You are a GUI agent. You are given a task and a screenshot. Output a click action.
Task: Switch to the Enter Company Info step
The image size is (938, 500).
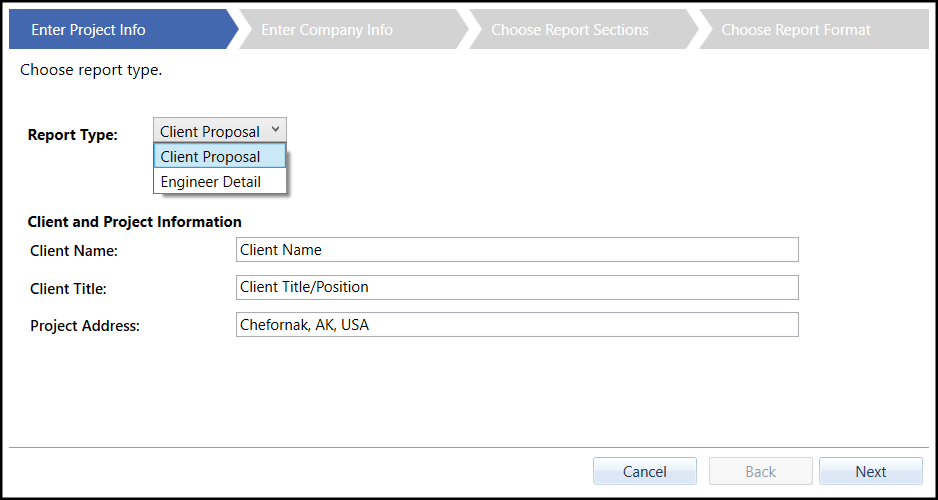click(327, 30)
